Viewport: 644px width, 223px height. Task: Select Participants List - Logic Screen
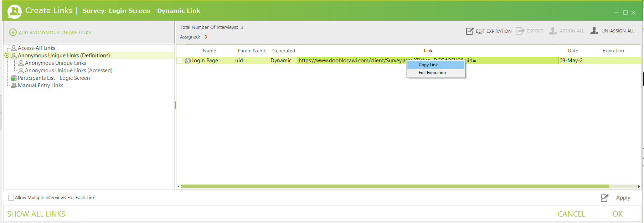(54, 78)
